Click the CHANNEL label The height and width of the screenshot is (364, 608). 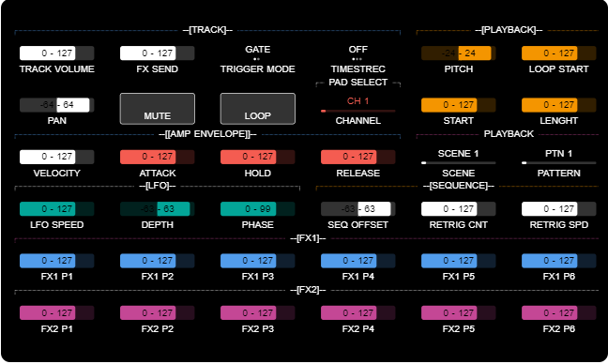point(357,121)
